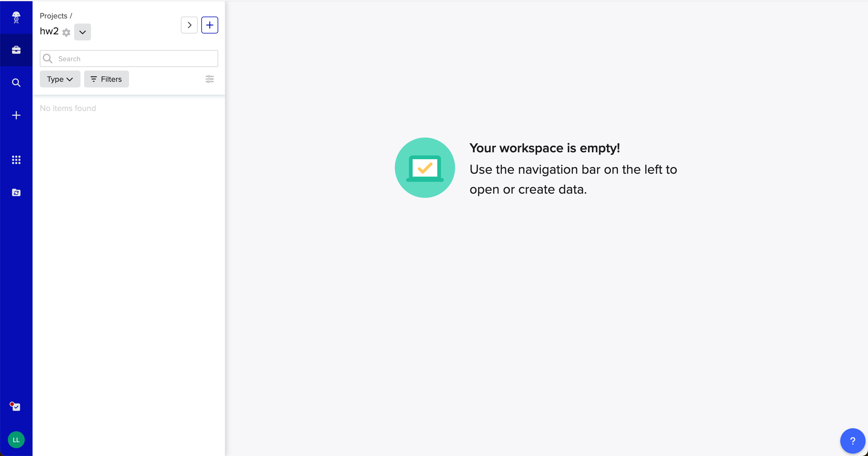Open the folder sync icon in sidebar
The height and width of the screenshot is (456, 868).
click(x=16, y=193)
